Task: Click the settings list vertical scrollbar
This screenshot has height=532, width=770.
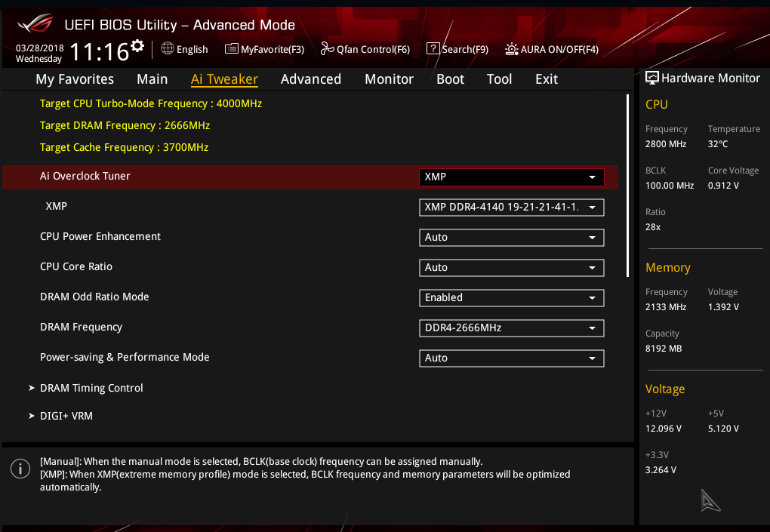Action: pos(627,186)
